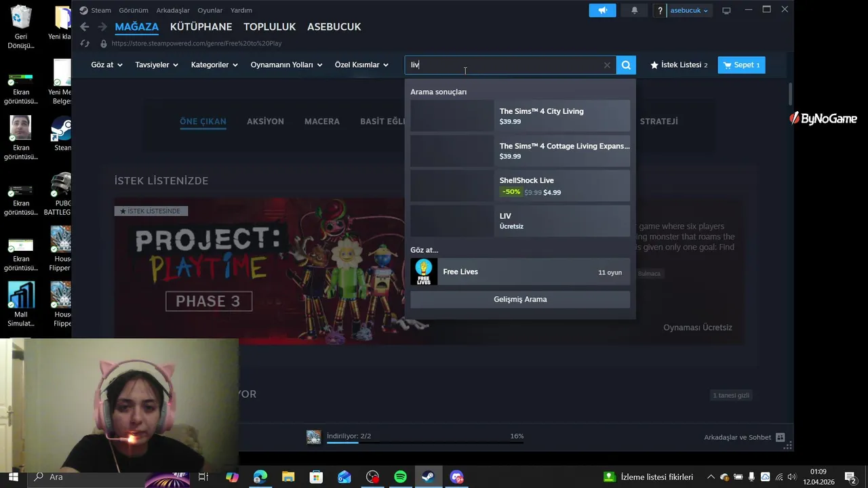Viewport: 868px width, 488px height.
Task: Go forward with the right arrow
Action: point(102,26)
